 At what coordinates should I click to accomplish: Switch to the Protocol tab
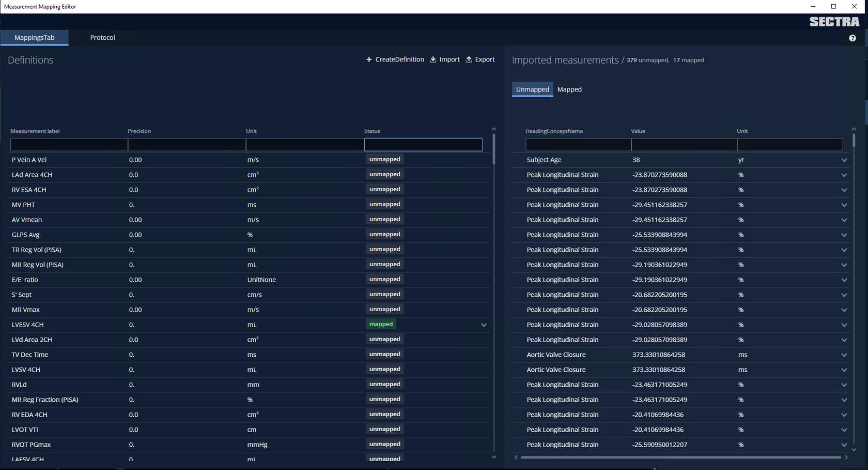pyautogui.click(x=102, y=38)
